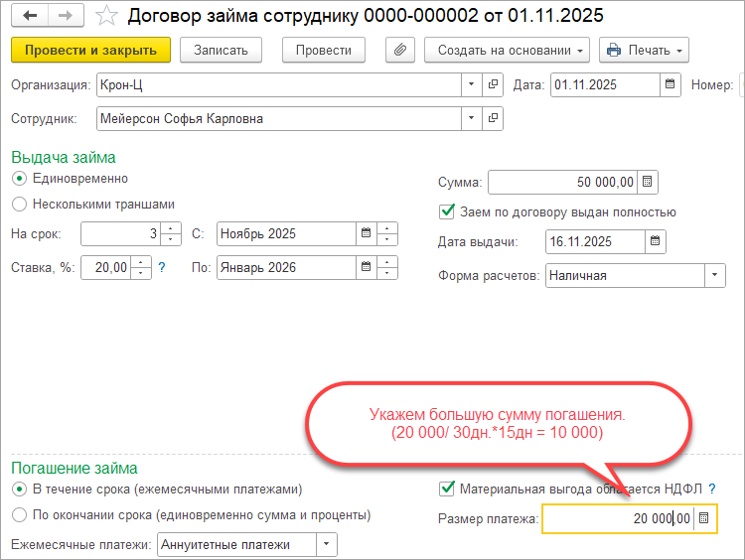This screenshot has width=745, height=560.
Task: Click the Выдача займа section heading
Action: 64,157
